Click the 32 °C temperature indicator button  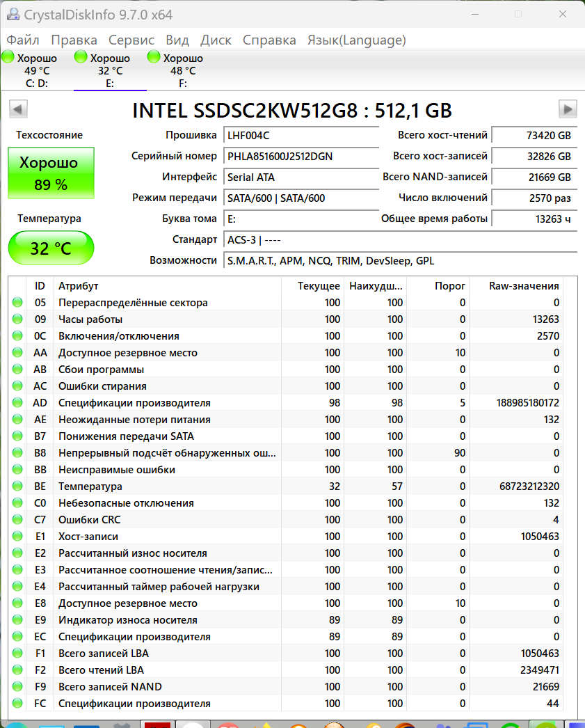tap(51, 248)
